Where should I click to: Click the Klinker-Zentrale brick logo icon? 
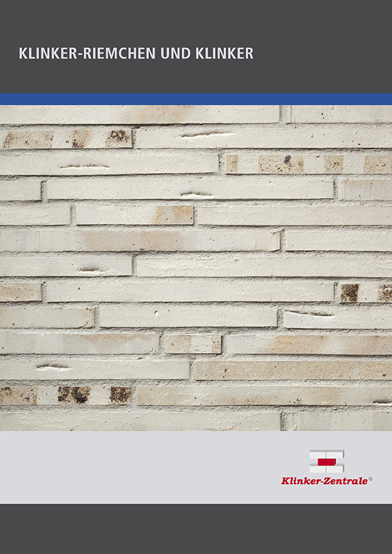point(327,461)
